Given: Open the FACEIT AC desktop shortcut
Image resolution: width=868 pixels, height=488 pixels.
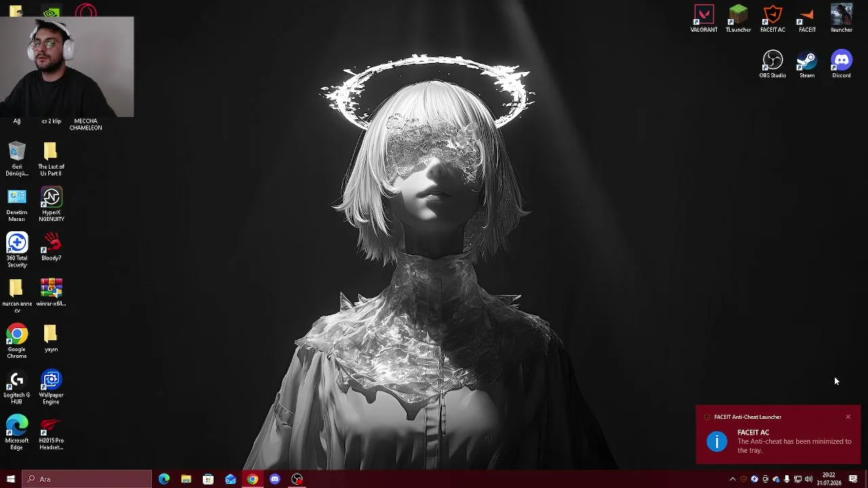Looking at the screenshot, I should [772, 19].
